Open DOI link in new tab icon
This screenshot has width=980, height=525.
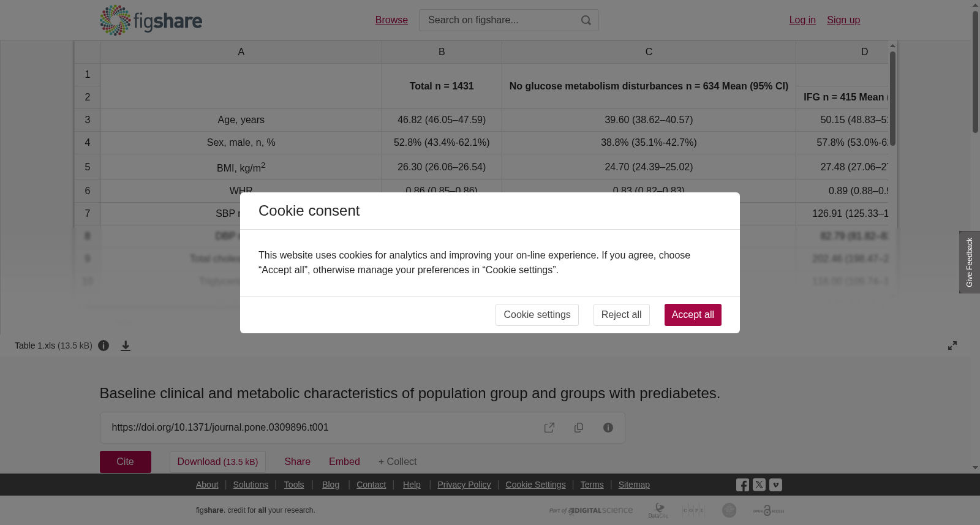pyautogui.click(x=549, y=428)
